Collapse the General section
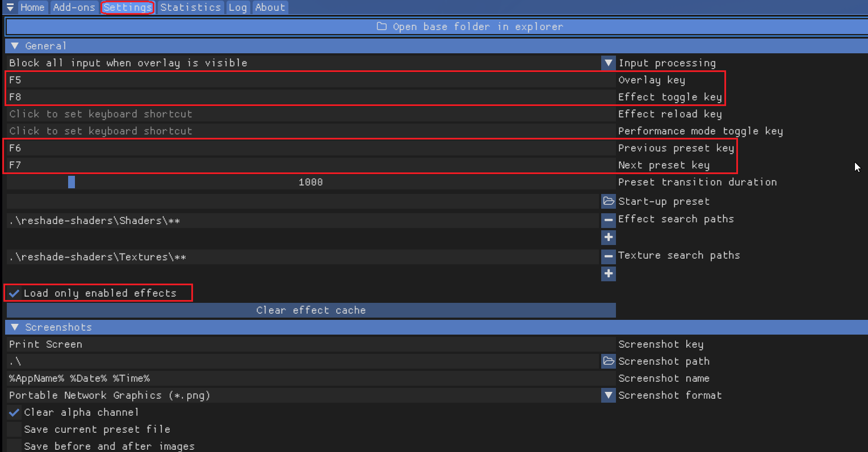The width and height of the screenshot is (868, 452). coord(15,46)
